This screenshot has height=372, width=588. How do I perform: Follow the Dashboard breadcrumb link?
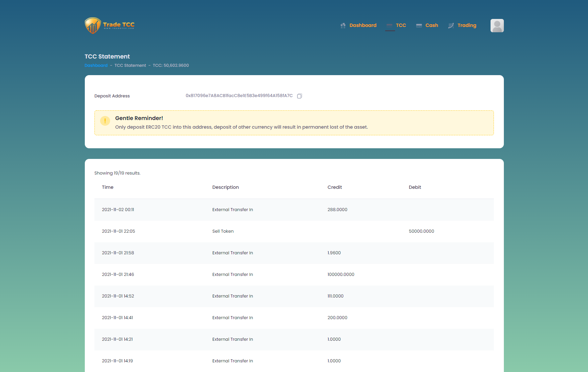[x=96, y=65]
